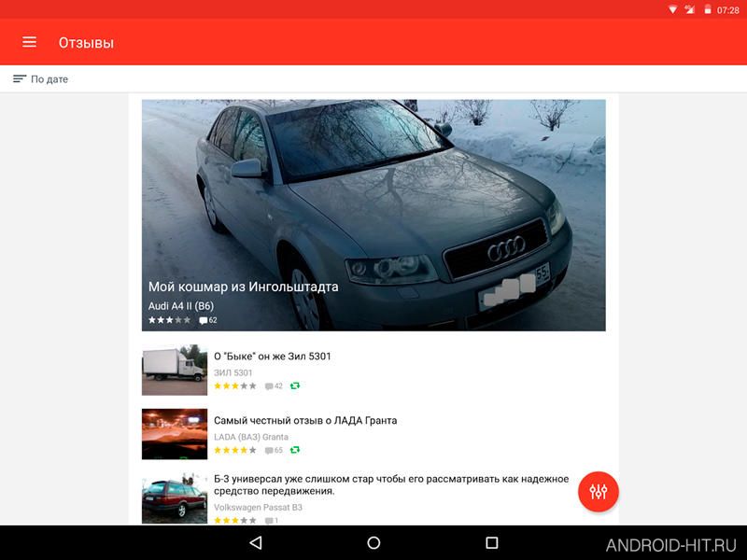Image resolution: width=747 pixels, height=560 pixels.
Task: Open the hamburger navigation menu
Action: (29, 42)
